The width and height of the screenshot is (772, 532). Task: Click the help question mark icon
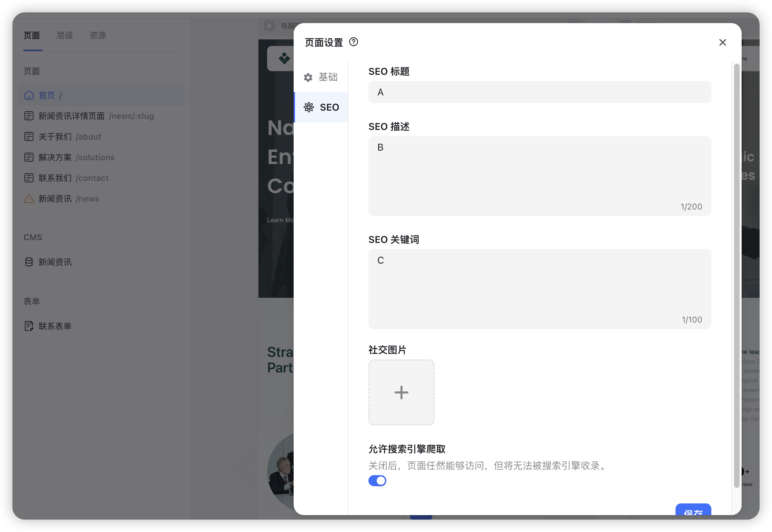click(x=354, y=42)
